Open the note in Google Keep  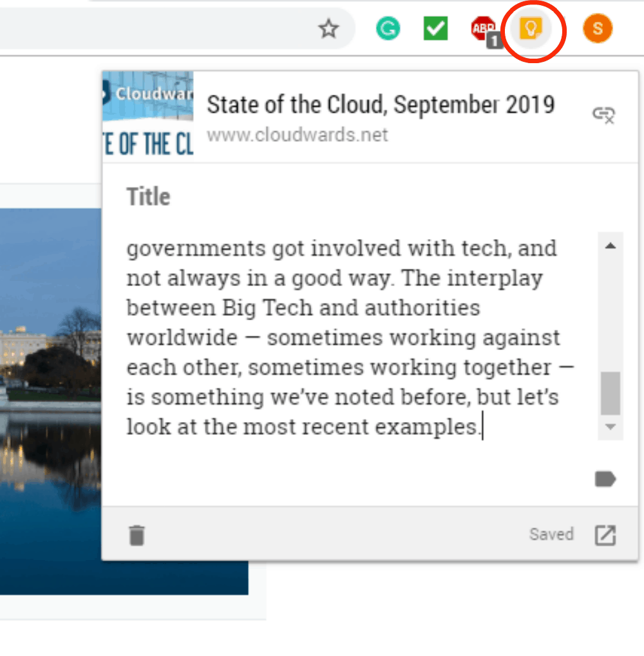[x=605, y=535]
